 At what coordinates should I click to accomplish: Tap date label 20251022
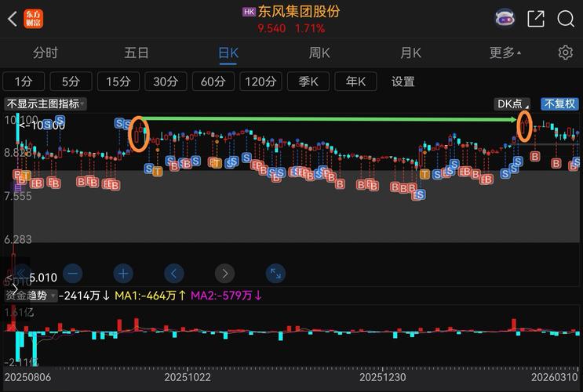point(188,378)
